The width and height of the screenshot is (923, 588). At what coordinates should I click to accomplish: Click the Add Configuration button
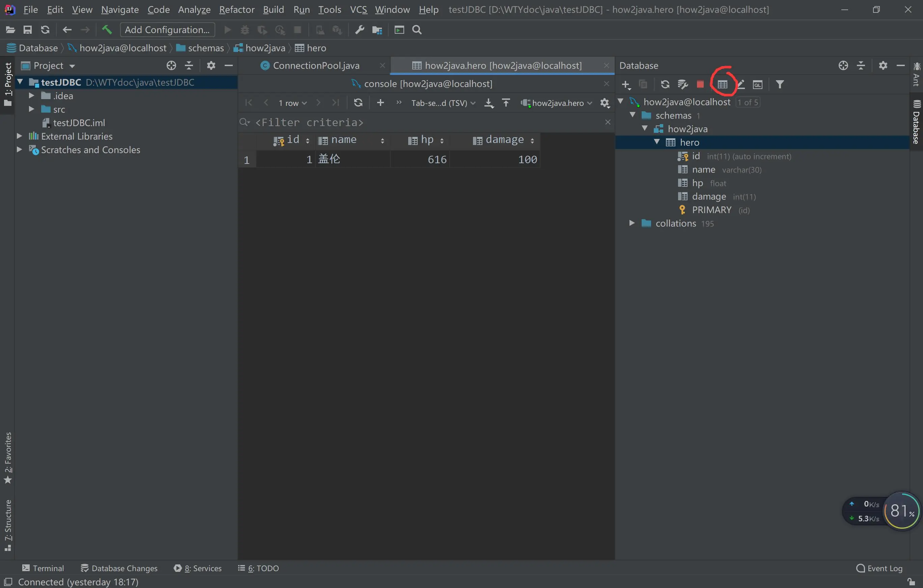168,29
